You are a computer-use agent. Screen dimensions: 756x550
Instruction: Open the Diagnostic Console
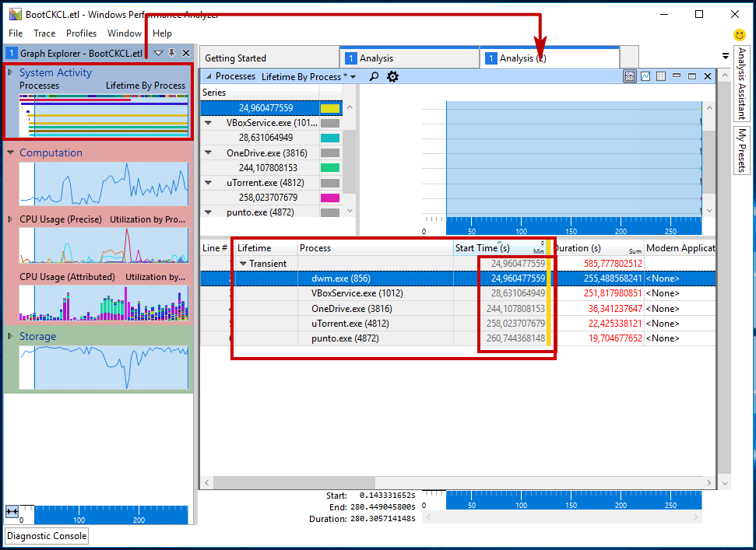click(47, 535)
